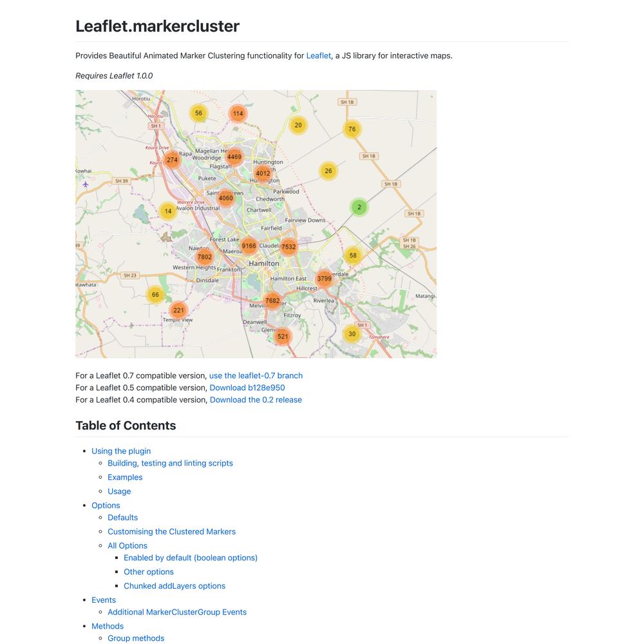This screenshot has height=644, width=644.
Task: Go to the Methods section
Action: [108, 626]
